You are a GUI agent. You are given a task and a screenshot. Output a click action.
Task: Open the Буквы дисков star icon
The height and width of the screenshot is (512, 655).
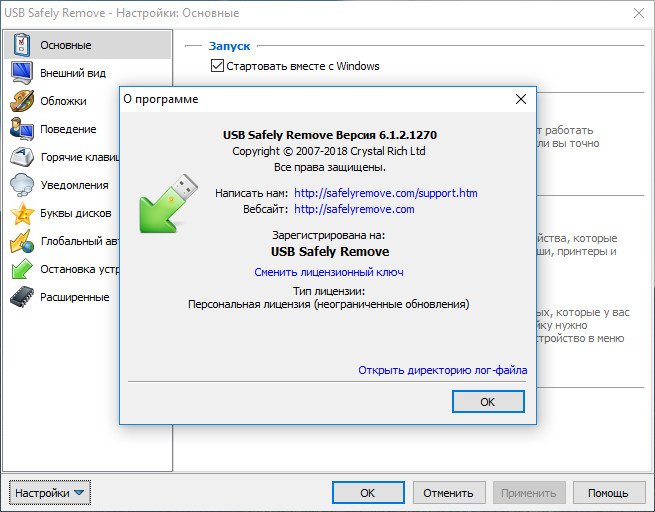[x=22, y=213]
